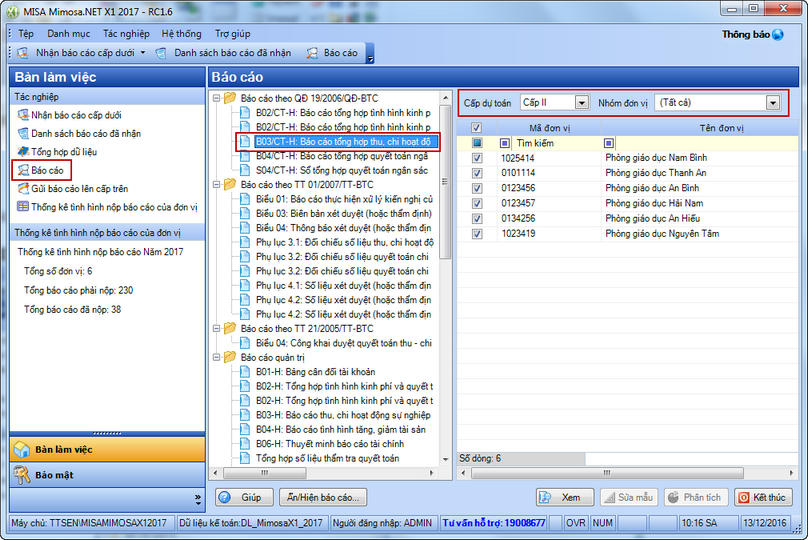808x540 pixels.
Task: Open Danh sách báo cáo đã nhận sidebar icon
Action: click(x=23, y=133)
